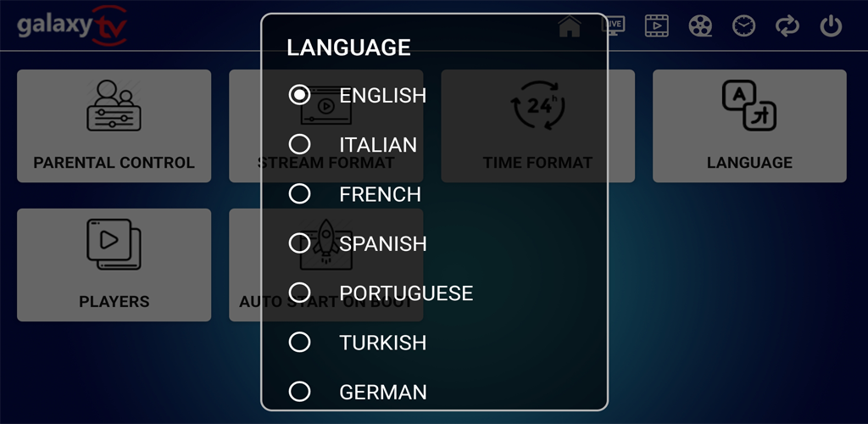Select Italian language option
The height and width of the screenshot is (424, 868).
(299, 144)
